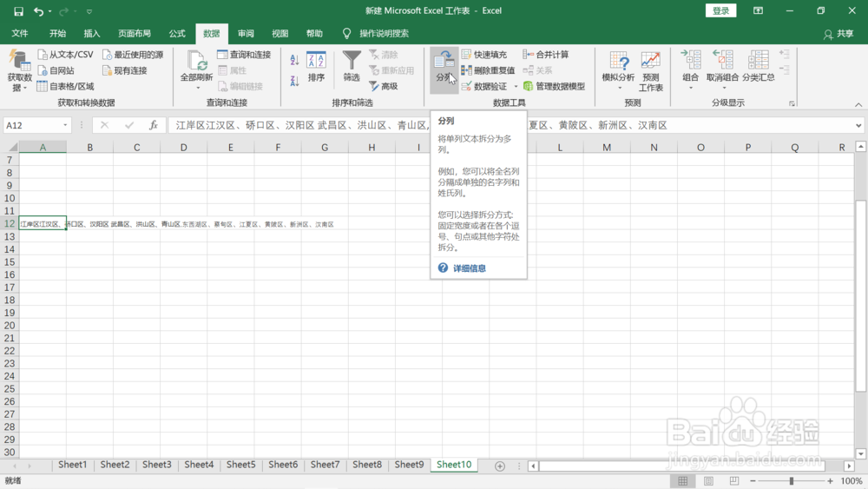Image resolution: width=868 pixels, height=489 pixels.
Task: Open Existing Connections (现有连接)
Action: [x=125, y=70]
